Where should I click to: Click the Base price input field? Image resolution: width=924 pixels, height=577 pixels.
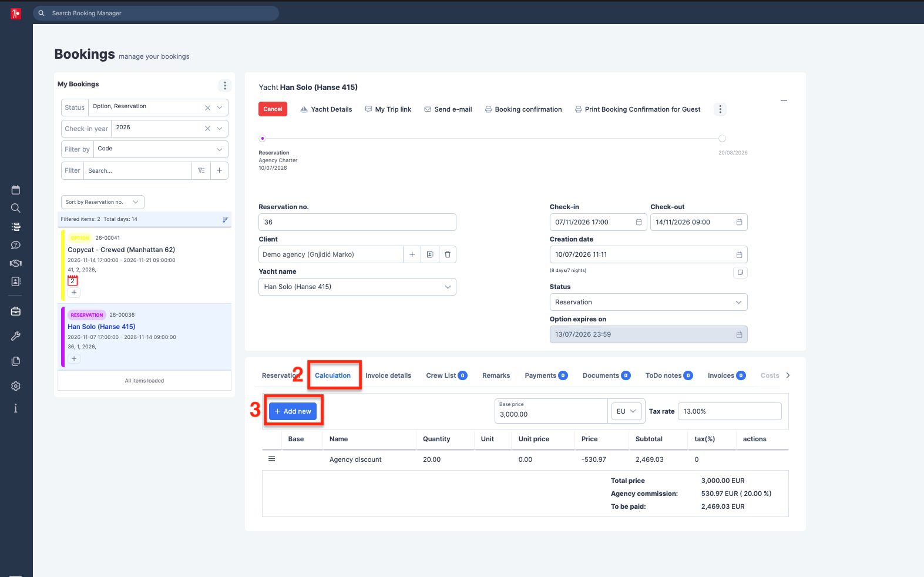tap(551, 411)
